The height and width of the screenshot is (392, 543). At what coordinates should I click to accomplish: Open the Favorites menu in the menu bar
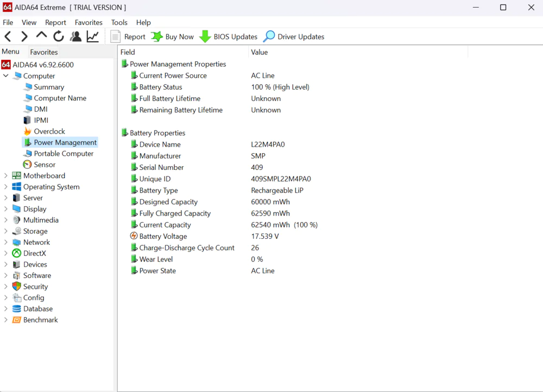pos(89,22)
